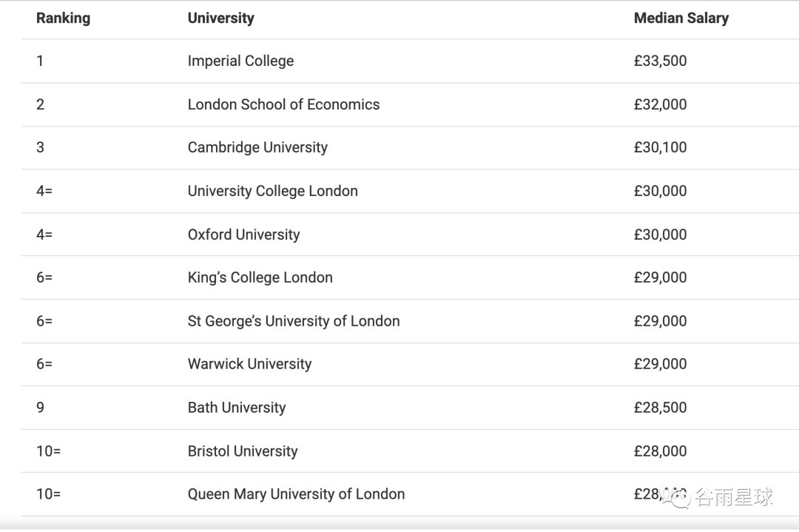Click the Bath University name
Image resolution: width=799 pixels, height=532 pixels.
click(236, 408)
